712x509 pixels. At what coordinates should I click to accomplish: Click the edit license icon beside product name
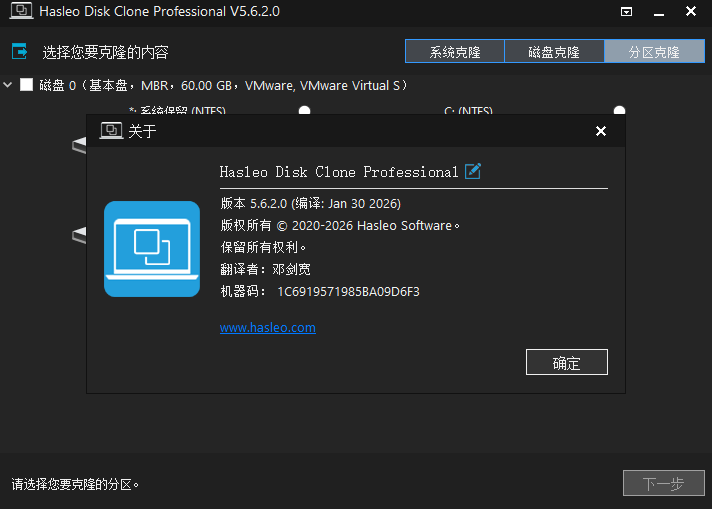[473, 171]
